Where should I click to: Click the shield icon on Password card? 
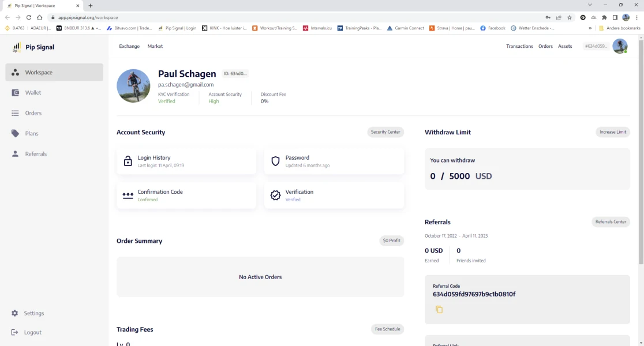(276, 161)
